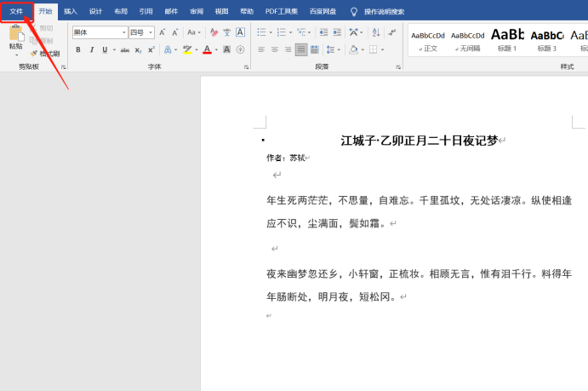588x391 pixels.
Task: Open the highlight color dropdown arrow
Action: [197, 49]
